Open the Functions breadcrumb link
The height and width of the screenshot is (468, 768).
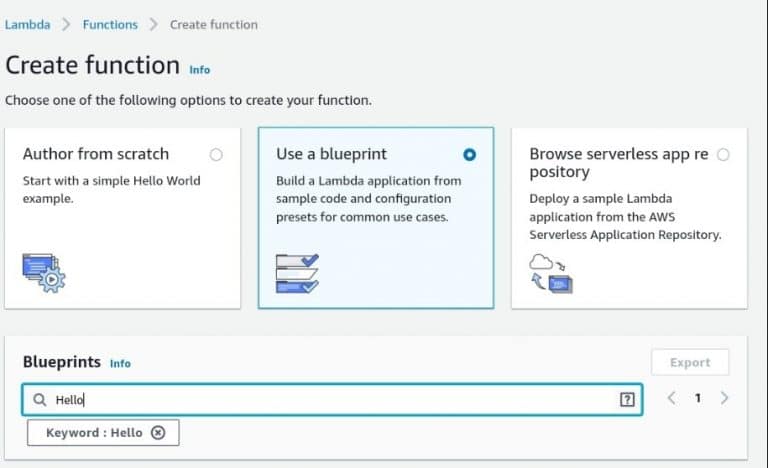coord(110,25)
